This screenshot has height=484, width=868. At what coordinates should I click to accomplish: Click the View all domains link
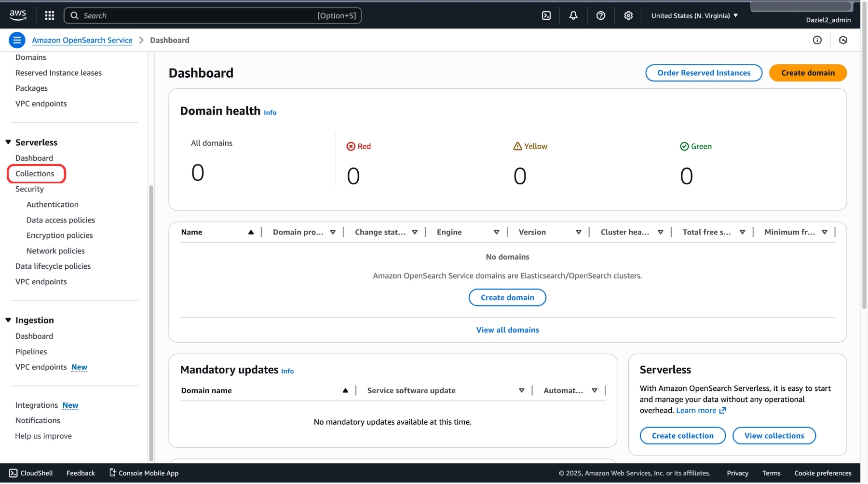(x=507, y=330)
